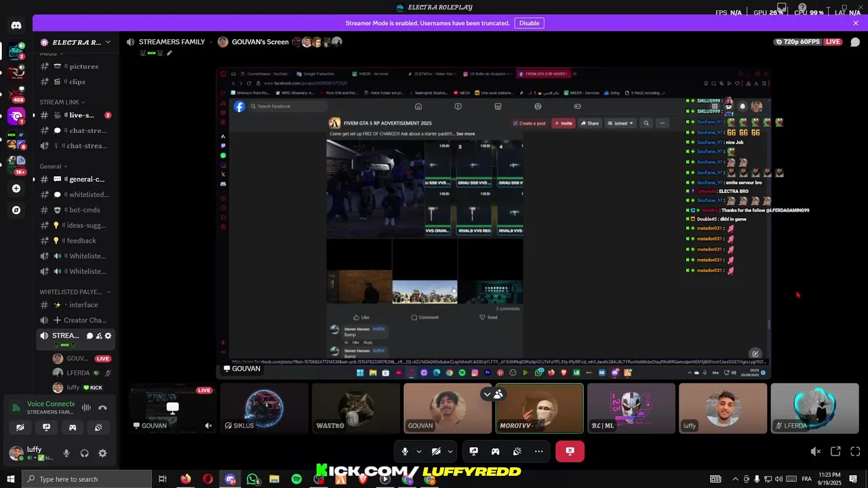868x488 pixels.
Task: Disable Streamer Mode from the banner
Action: [x=529, y=23]
